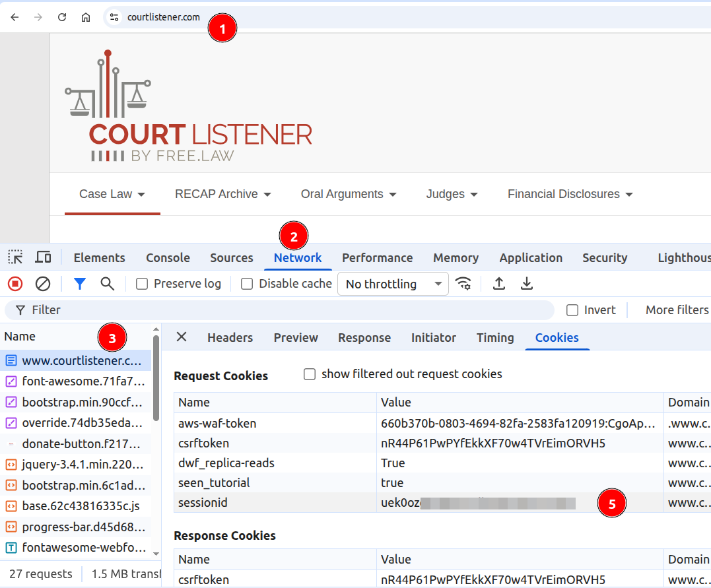Activate the inspect element picker icon
Image resolution: width=711 pixels, height=588 pixels.
(15, 257)
